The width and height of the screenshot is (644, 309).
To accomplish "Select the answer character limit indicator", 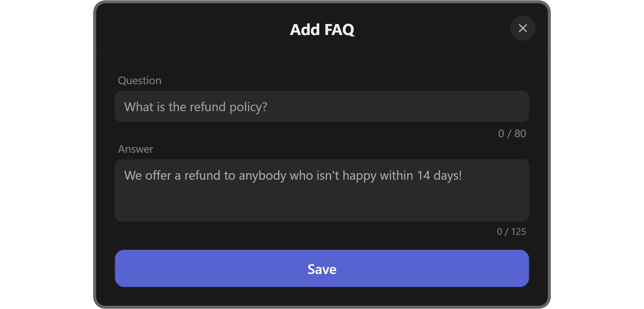I will (x=511, y=232).
